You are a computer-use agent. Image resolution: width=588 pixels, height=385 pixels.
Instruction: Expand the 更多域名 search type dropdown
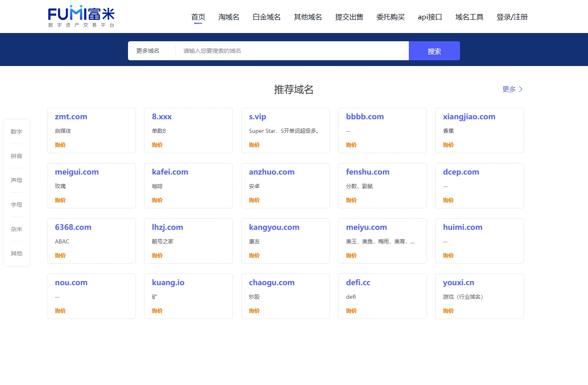pos(148,51)
